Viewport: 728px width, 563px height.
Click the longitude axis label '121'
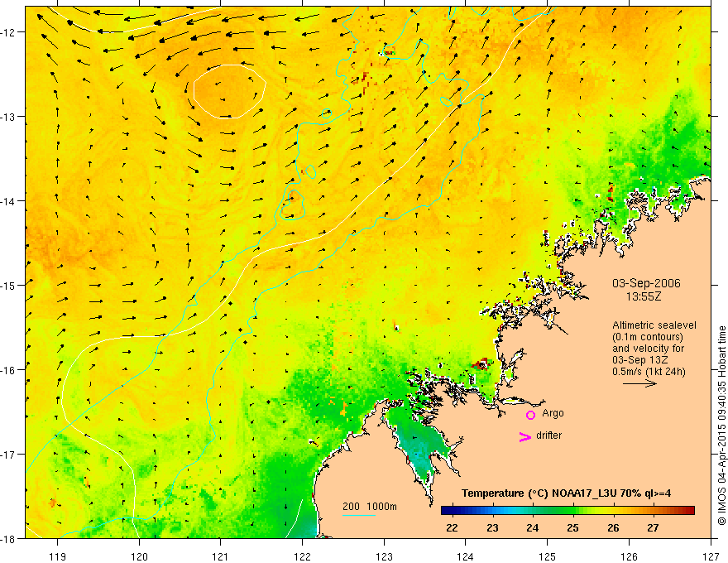[x=221, y=556]
